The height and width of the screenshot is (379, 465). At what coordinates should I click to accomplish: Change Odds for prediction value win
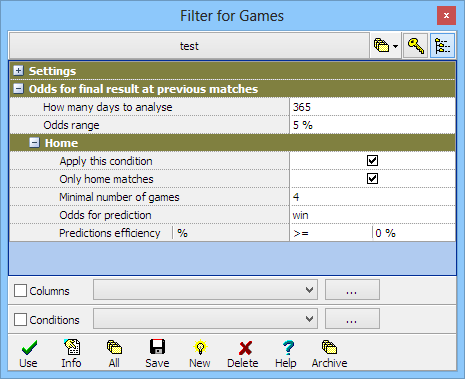tap(372, 215)
